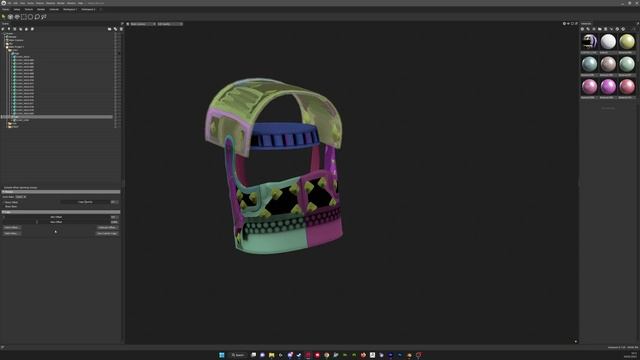Click the first add-object icon in Scene panel toolbar
The height and width of the screenshot is (360, 640).
[x=3, y=29]
